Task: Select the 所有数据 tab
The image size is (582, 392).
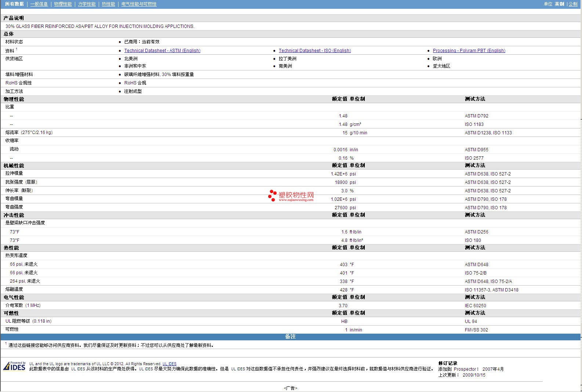Action: [x=14, y=4]
